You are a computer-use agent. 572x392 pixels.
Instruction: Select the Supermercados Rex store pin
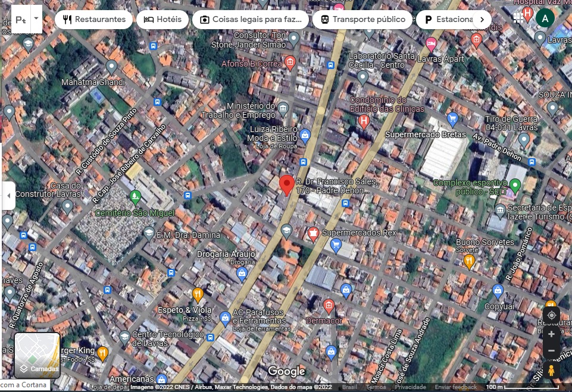coord(313,234)
